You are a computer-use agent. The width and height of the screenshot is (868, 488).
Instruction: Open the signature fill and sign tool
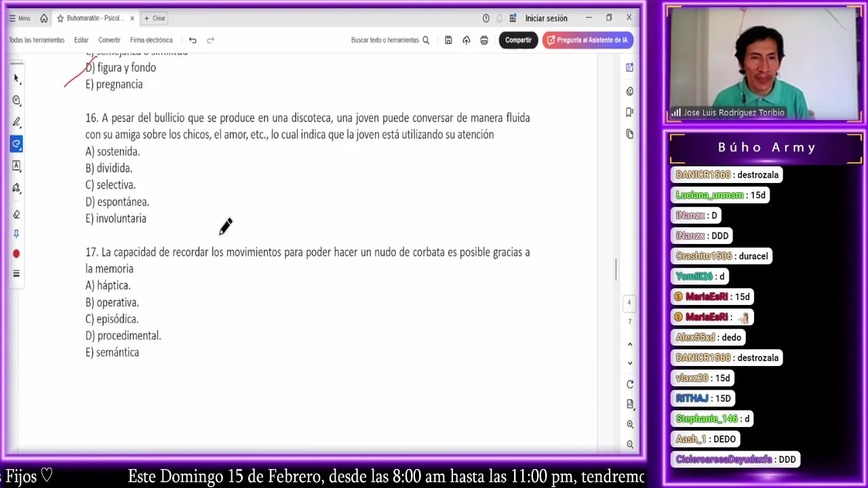tap(16, 188)
